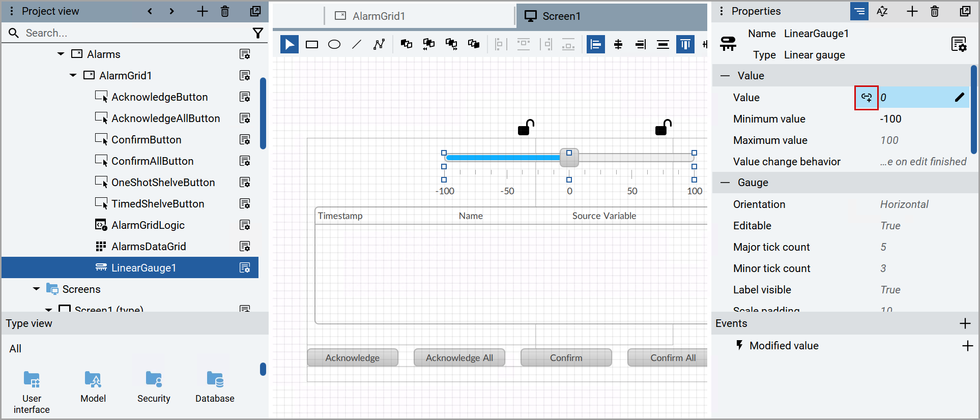980x420 pixels.
Task: Go forward in Project view history
Action: pos(172,11)
